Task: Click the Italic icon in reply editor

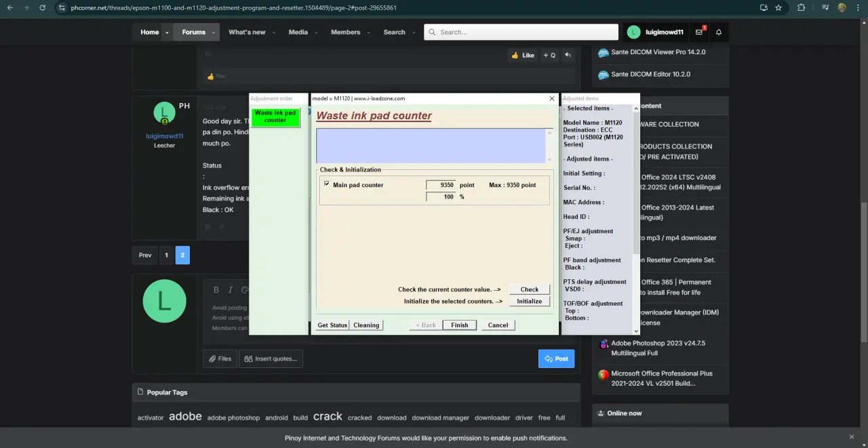Action: (231, 289)
